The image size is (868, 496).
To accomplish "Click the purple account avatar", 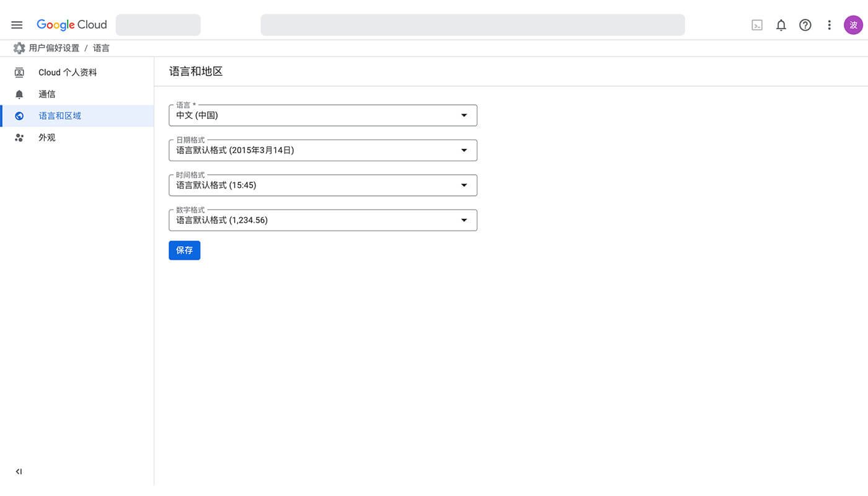I will point(853,25).
